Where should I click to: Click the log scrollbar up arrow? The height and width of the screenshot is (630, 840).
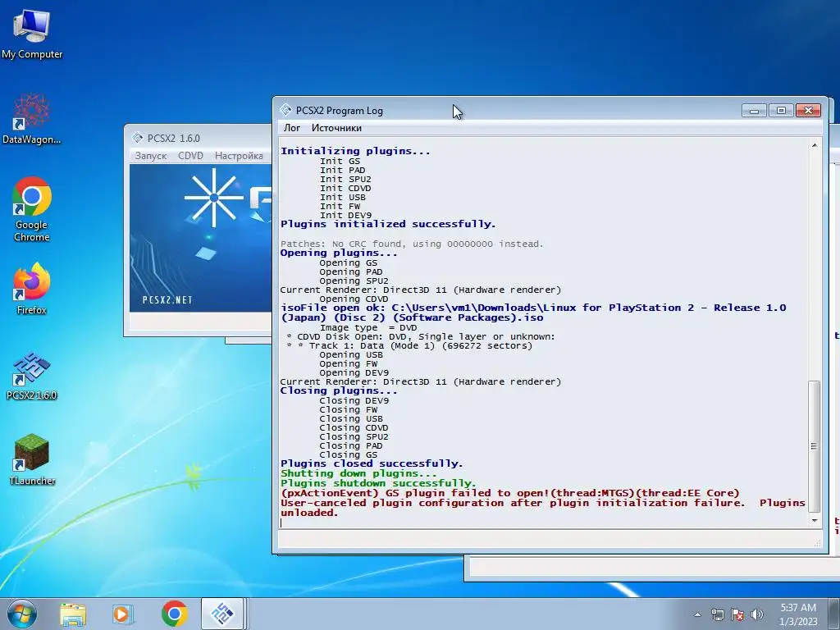coord(815,145)
